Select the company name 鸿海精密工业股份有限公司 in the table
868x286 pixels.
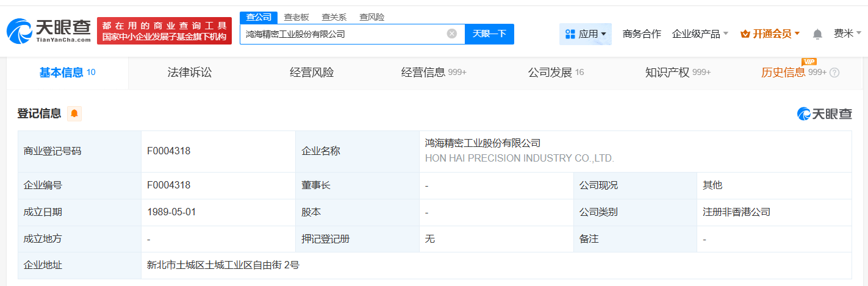click(483, 143)
